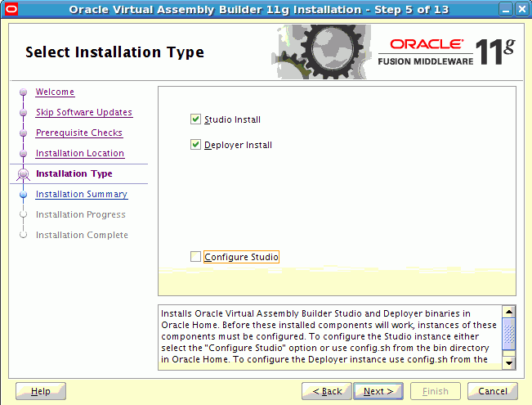Screen dimensions: 532x405
Task: Enable the Configure Studio checkbox
Action: click(195, 257)
